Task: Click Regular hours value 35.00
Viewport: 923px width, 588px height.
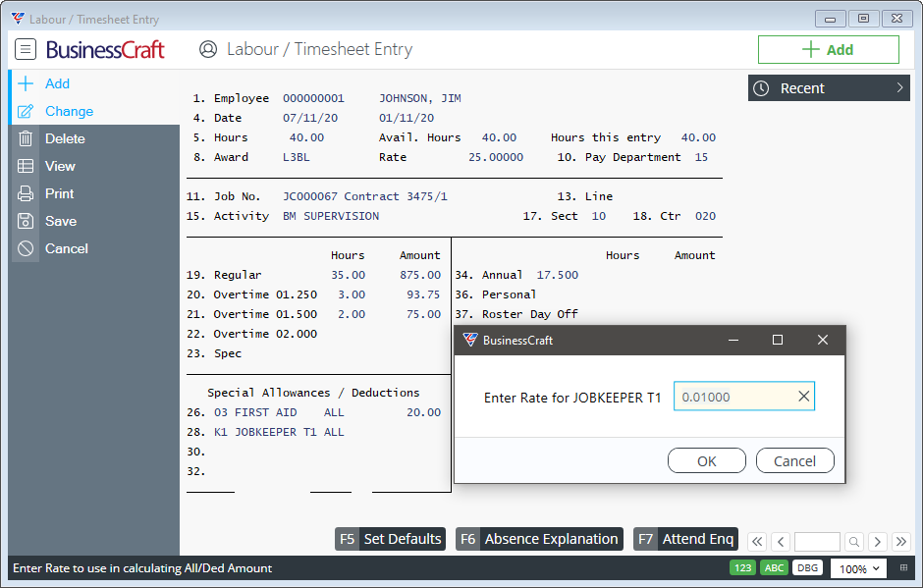Action: pyautogui.click(x=348, y=275)
